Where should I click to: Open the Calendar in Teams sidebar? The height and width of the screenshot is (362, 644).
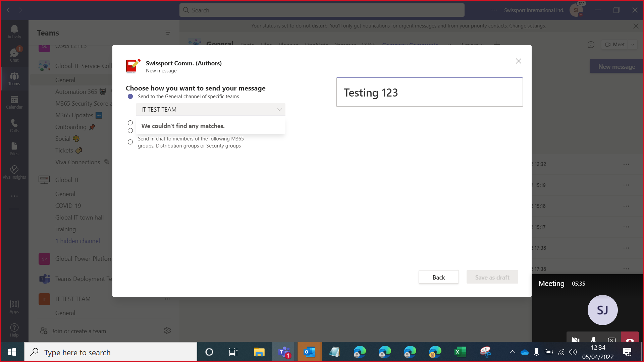(14, 102)
